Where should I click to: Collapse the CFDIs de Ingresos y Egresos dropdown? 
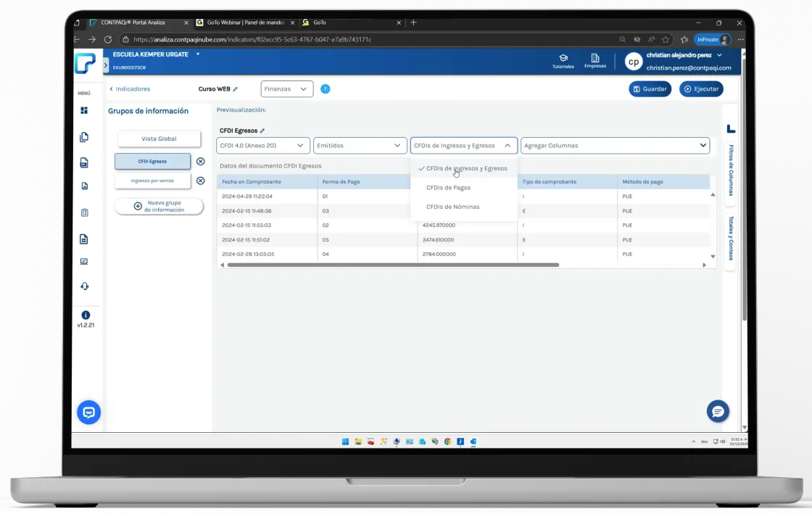tap(463, 146)
